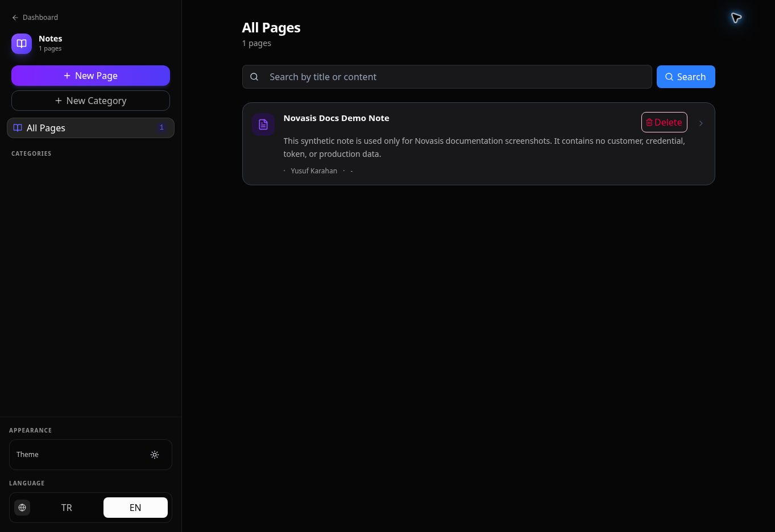This screenshot has height=532, width=775.
Task: Click the document icon on Novasis note card
Action: click(263, 124)
